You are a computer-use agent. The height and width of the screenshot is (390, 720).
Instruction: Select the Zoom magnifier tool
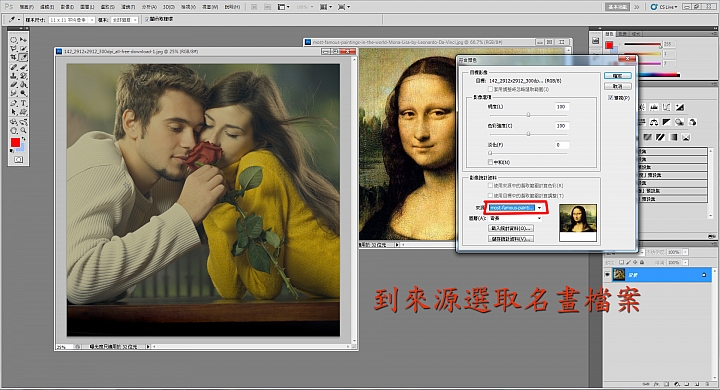pyautogui.click(x=23, y=130)
